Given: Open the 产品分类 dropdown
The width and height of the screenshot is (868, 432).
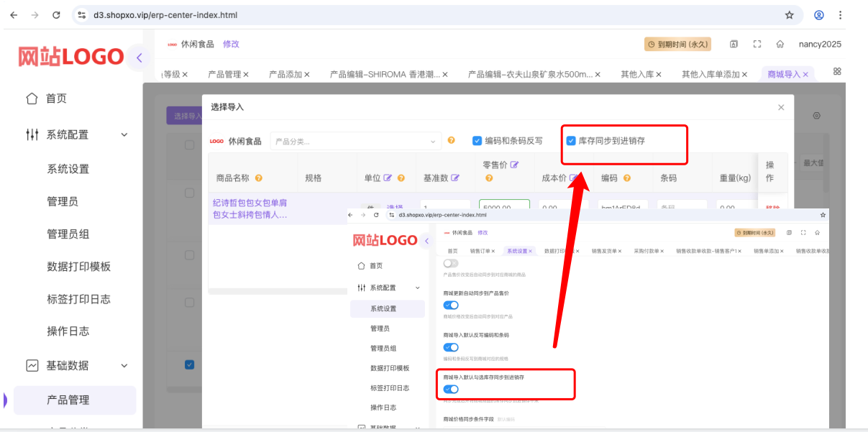Looking at the screenshot, I should (355, 142).
